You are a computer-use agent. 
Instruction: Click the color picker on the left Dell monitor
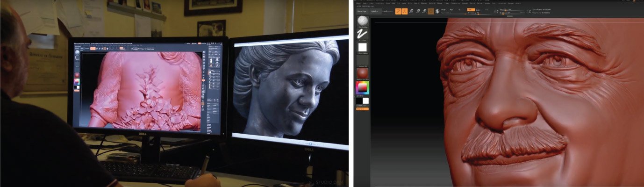(x=77, y=82)
